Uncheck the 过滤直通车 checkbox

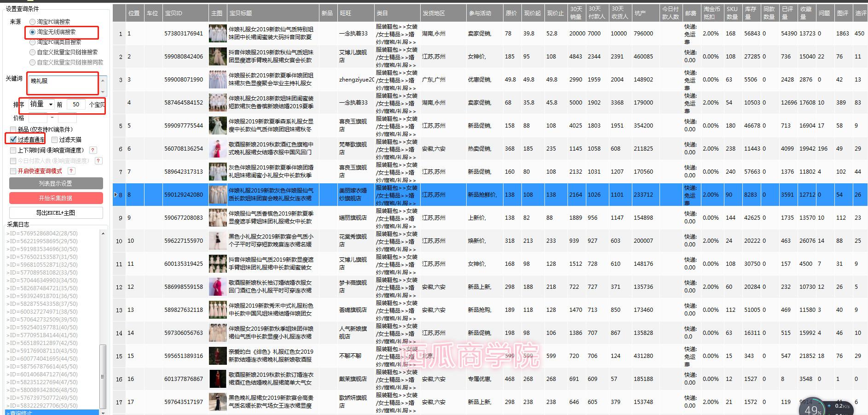(x=13, y=140)
